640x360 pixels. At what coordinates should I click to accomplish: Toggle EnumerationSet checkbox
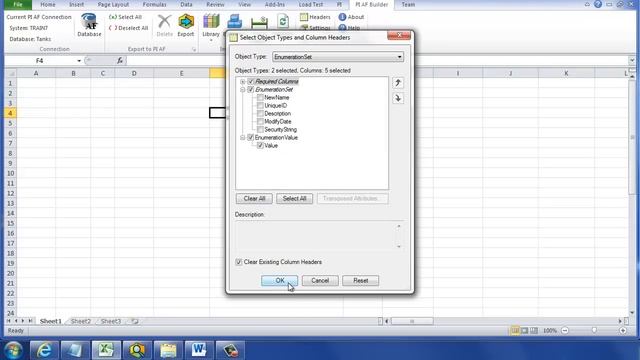[251, 89]
